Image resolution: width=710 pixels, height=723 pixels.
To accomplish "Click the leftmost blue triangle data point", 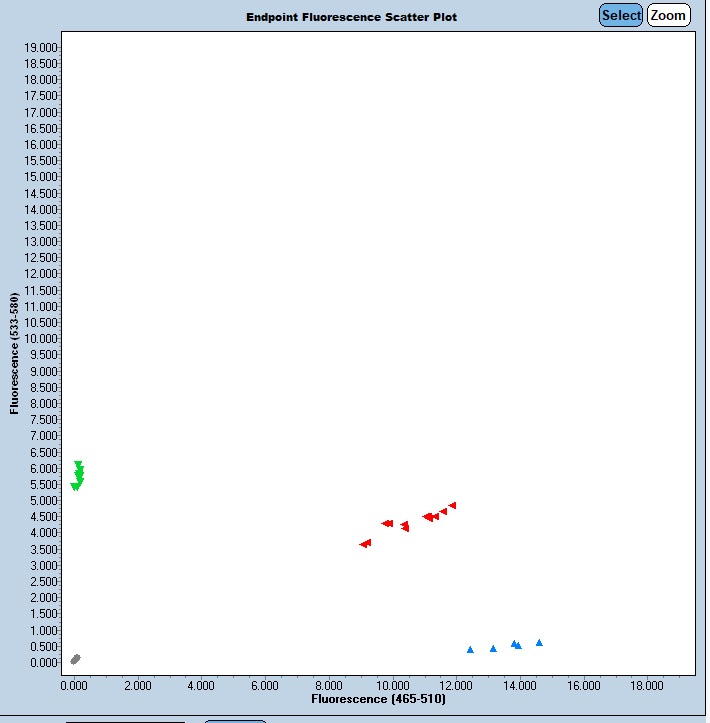I will click(x=470, y=650).
